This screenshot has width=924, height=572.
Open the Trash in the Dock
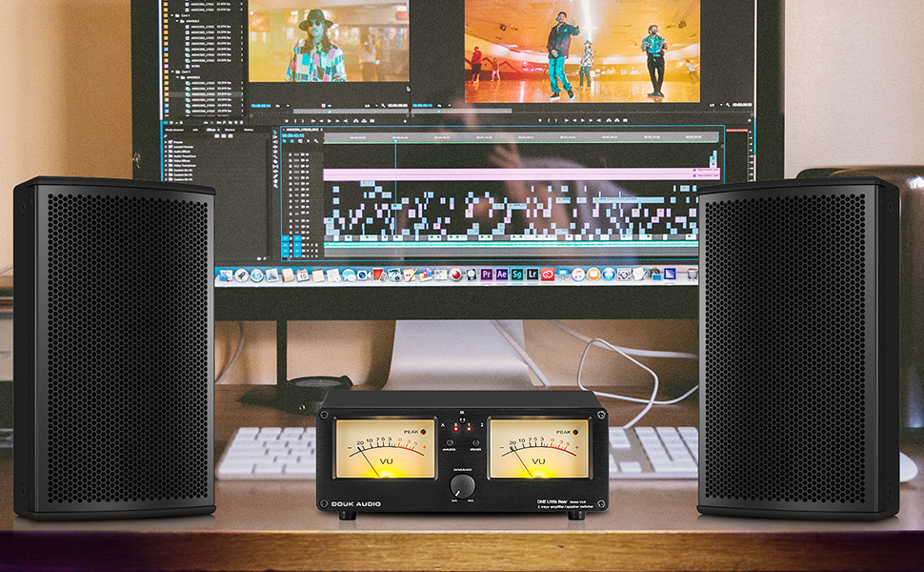point(692,275)
